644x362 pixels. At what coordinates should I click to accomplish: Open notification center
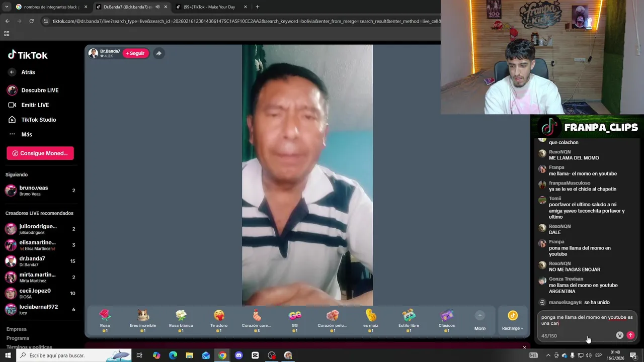[633, 355]
